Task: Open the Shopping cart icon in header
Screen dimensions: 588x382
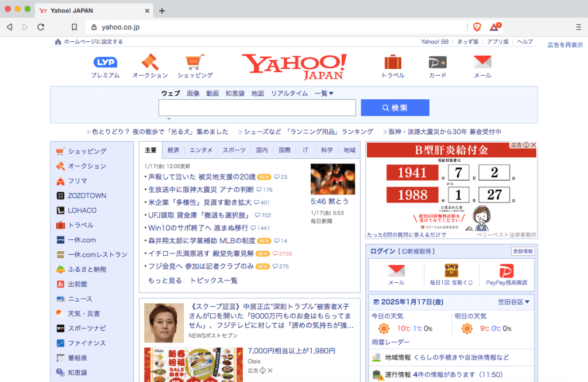Action: [195, 62]
